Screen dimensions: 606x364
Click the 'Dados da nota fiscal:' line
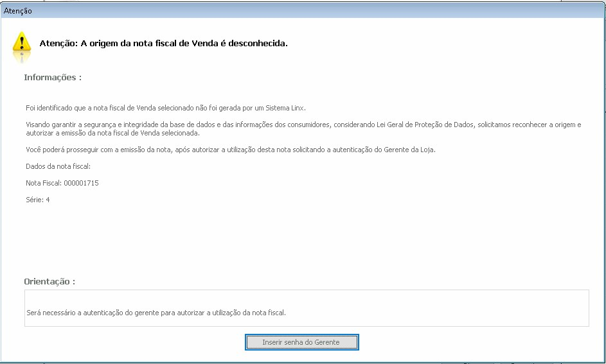coord(58,166)
